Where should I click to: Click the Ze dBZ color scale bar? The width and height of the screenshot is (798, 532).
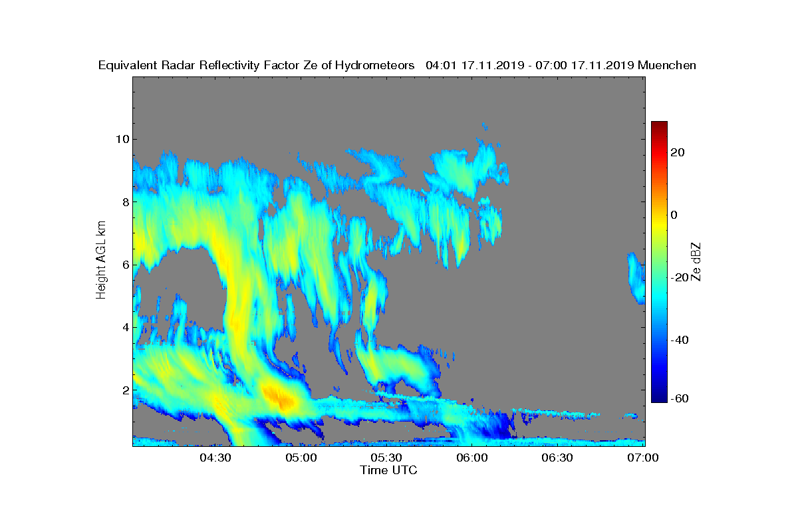[659, 262]
